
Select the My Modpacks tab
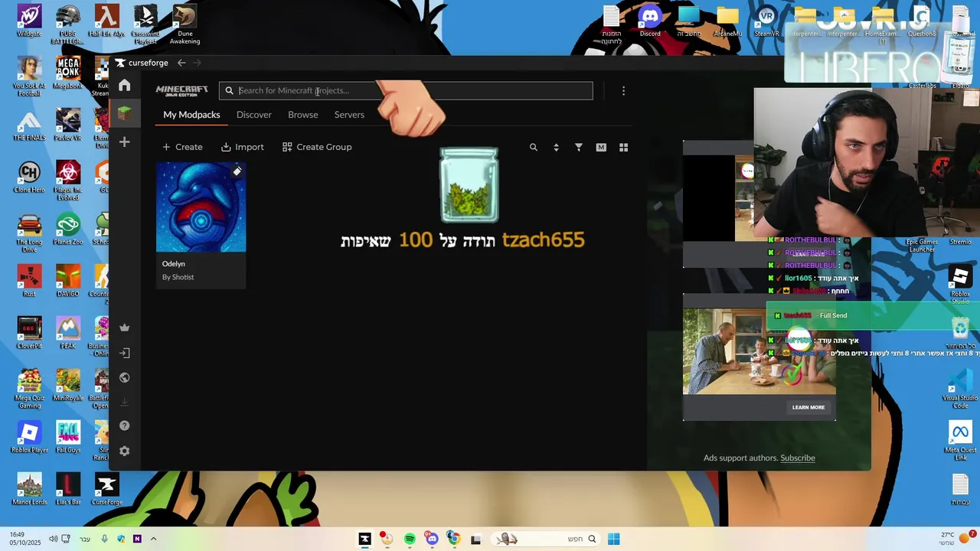click(191, 115)
